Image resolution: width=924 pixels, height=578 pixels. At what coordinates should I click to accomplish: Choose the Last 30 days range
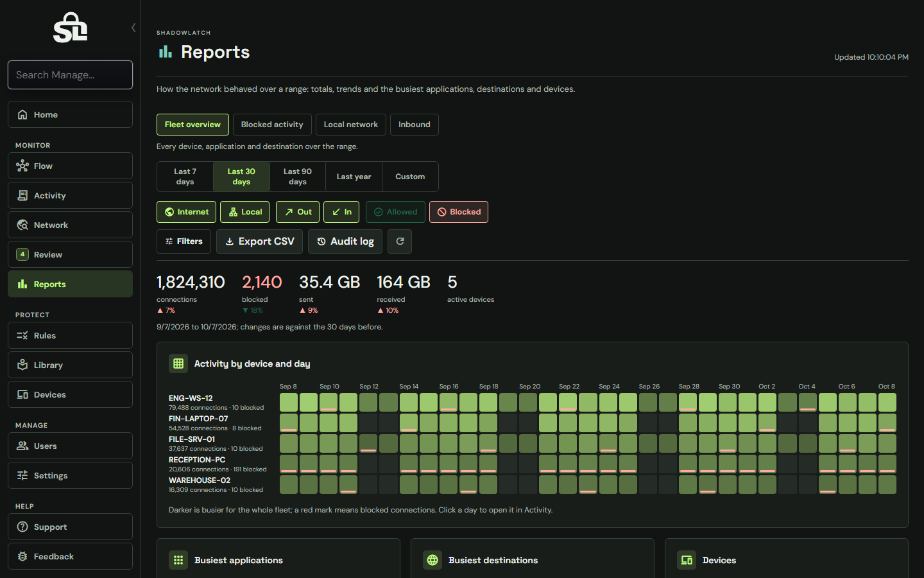[x=241, y=177]
